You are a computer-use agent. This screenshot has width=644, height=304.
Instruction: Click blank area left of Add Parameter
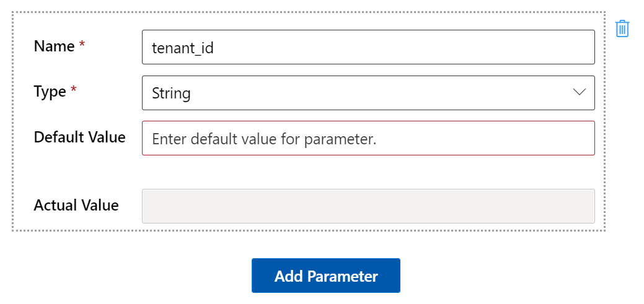click(124, 276)
